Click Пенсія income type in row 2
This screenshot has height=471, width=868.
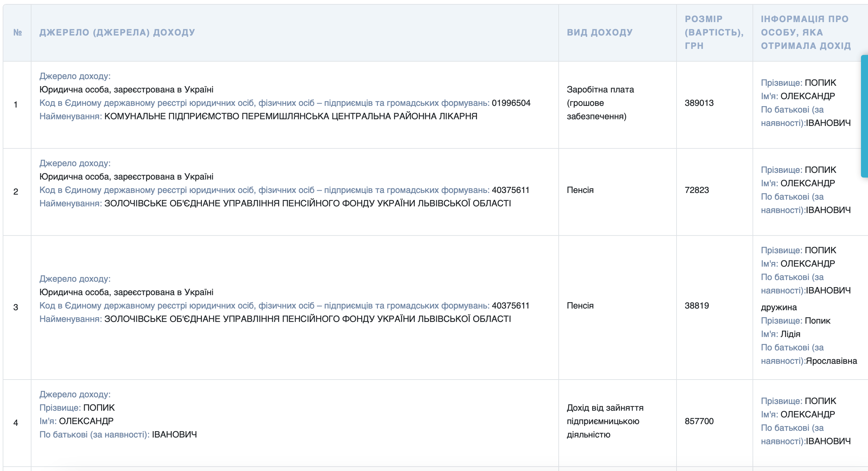580,190
